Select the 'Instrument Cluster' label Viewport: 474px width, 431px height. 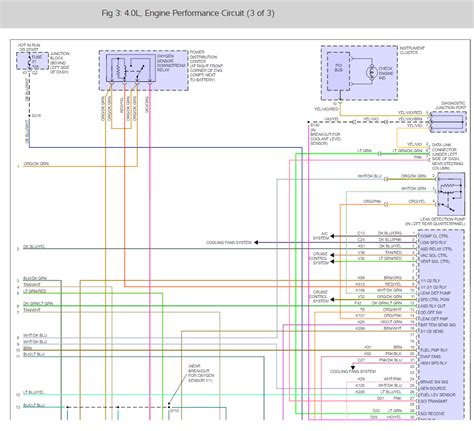[412, 50]
